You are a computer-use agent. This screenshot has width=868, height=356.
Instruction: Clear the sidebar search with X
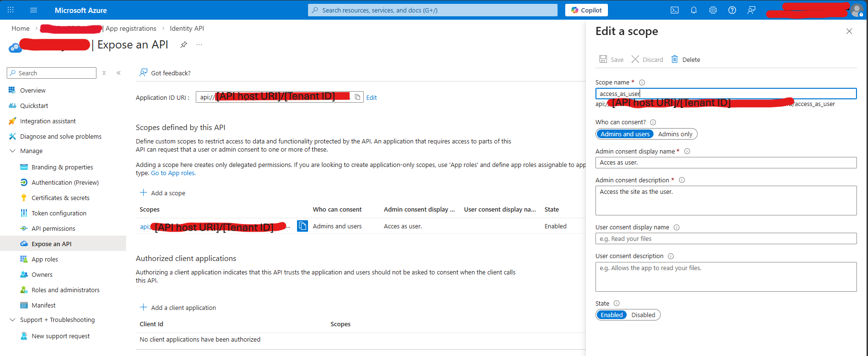(x=104, y=73)
